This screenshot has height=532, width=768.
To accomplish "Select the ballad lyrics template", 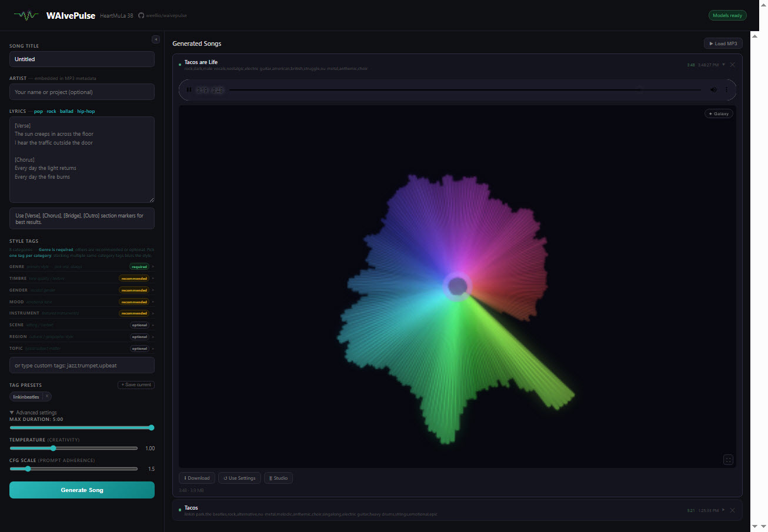I will coord(66,111).
